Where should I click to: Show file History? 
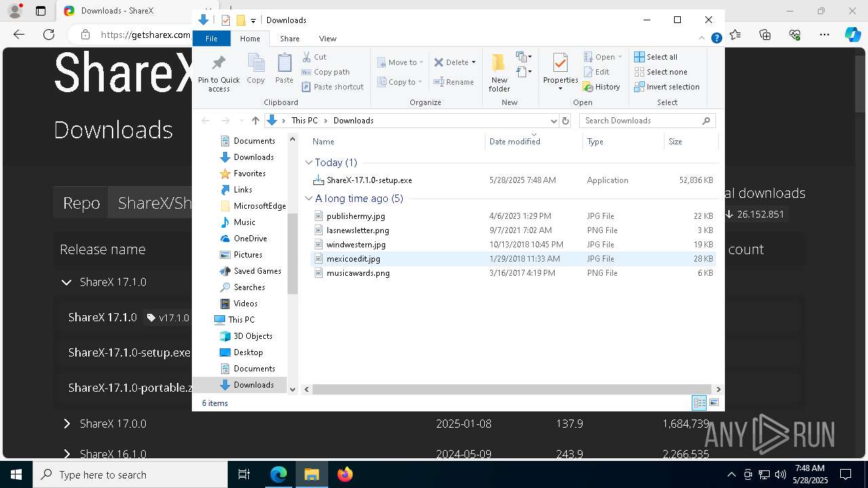(601, 87)
